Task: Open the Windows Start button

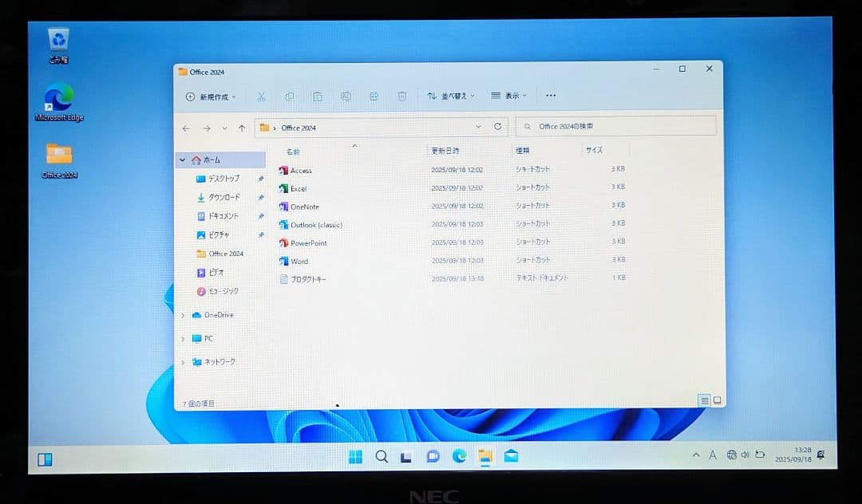Action: [356, 457]
